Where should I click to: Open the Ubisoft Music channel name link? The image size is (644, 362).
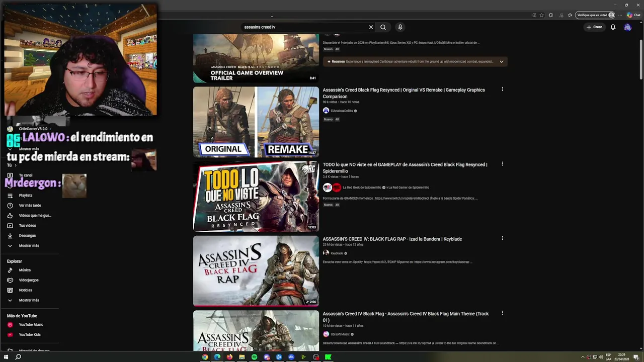[x=340, y=334]
